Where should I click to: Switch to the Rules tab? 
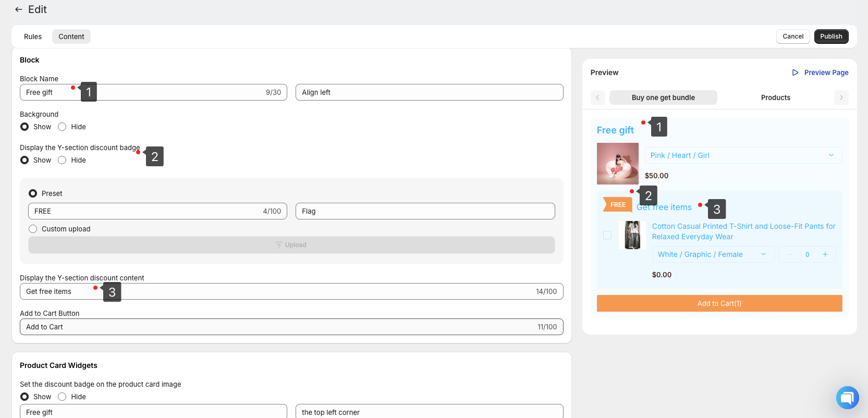pos(33,36)
